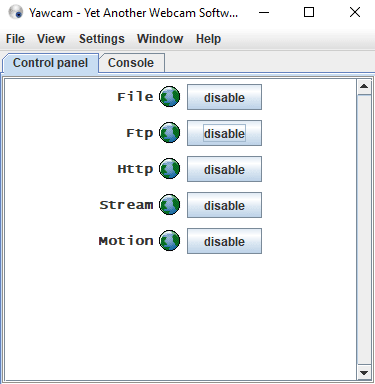Open the View menu
This screenshot has width=375, height=384.
tap(51, 39)
